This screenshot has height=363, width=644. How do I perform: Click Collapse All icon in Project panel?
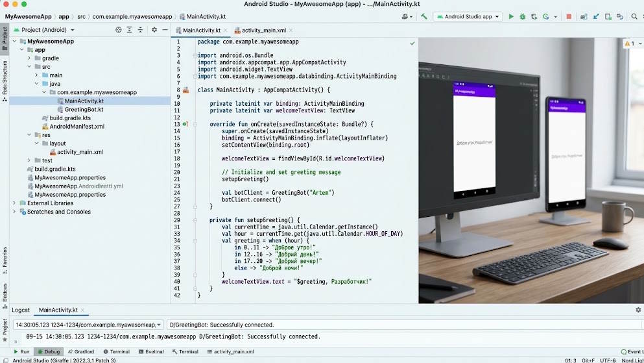coord(140,30)
